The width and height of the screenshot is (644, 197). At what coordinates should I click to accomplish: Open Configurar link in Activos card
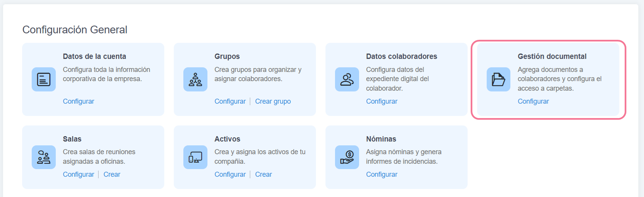(x=230, y=174)
